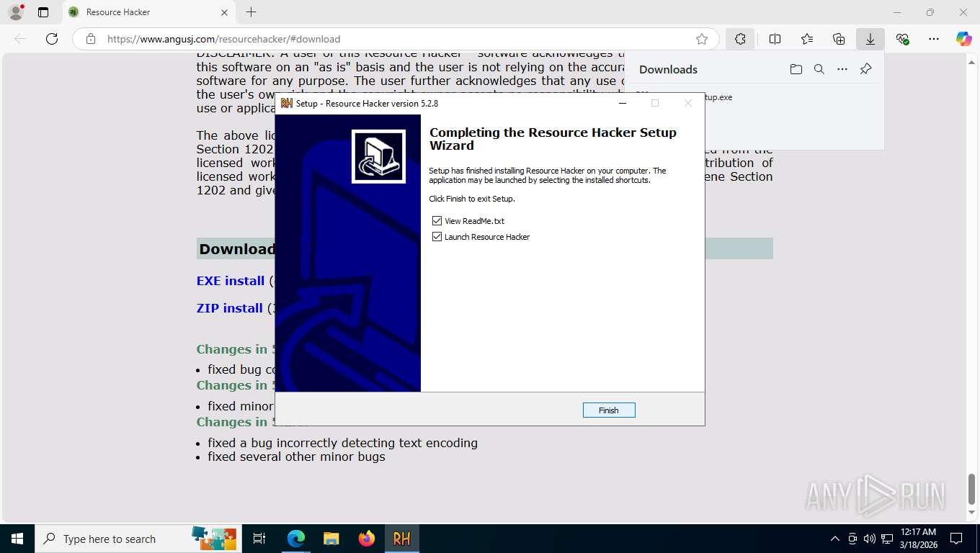Screen dimensions: 980x553
Task: Open the tab actions menu icon
Action: (x=43, y=12)
